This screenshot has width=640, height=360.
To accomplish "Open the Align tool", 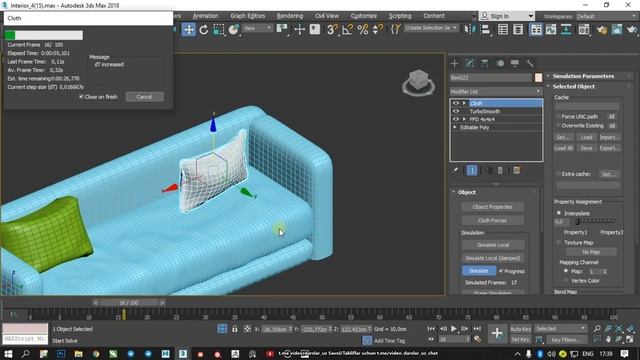I will 485,29.
